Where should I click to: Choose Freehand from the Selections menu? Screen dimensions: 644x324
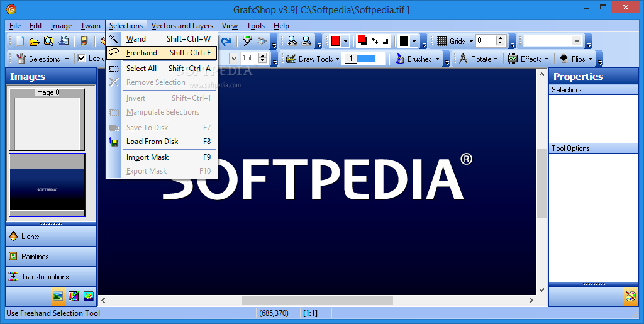coord(162,53)
